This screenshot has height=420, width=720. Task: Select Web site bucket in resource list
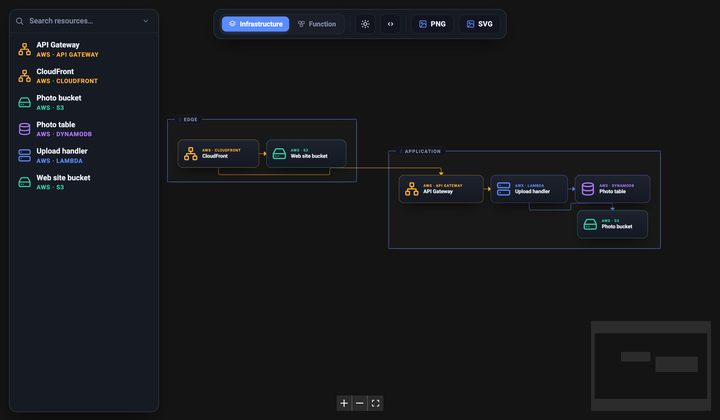point(84,182)
